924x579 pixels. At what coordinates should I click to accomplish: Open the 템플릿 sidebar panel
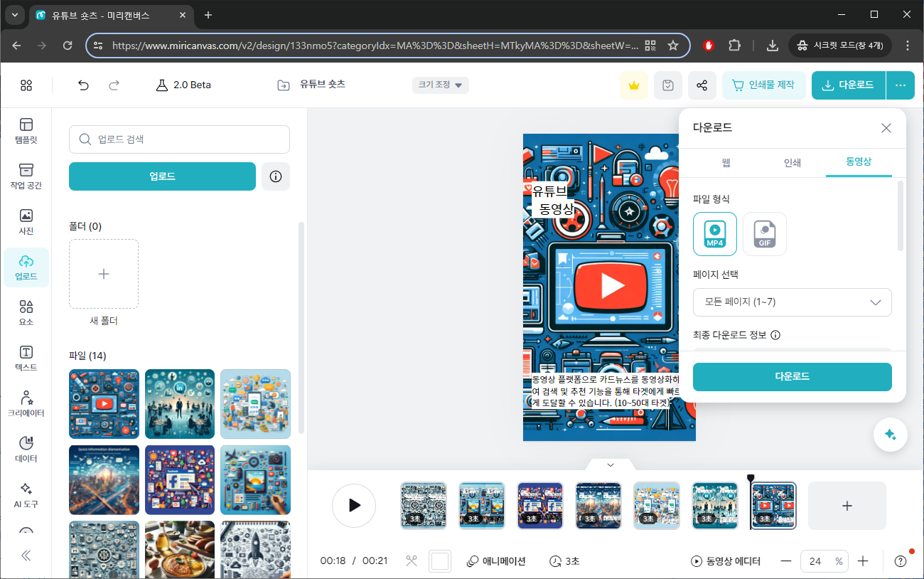tap(26, 131)
